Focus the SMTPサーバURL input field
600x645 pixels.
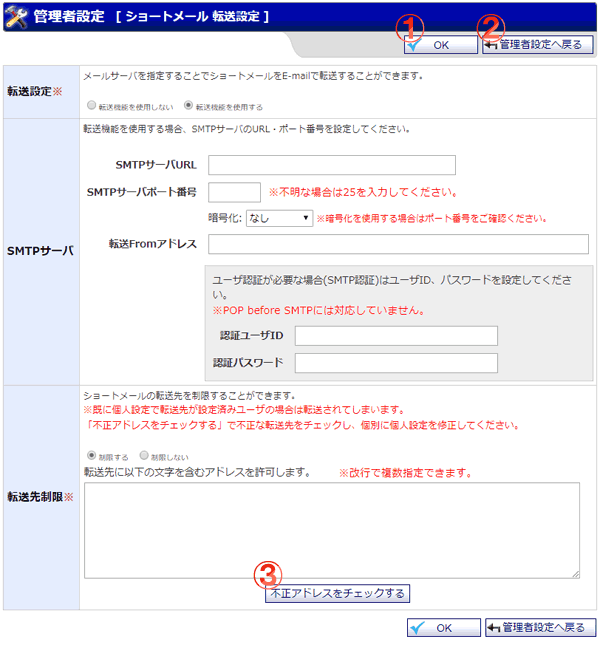332,165
